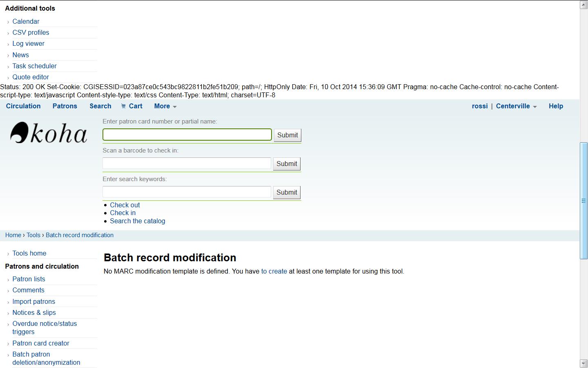
Task: Open Search from the top navigation
Action: point(100,106)
